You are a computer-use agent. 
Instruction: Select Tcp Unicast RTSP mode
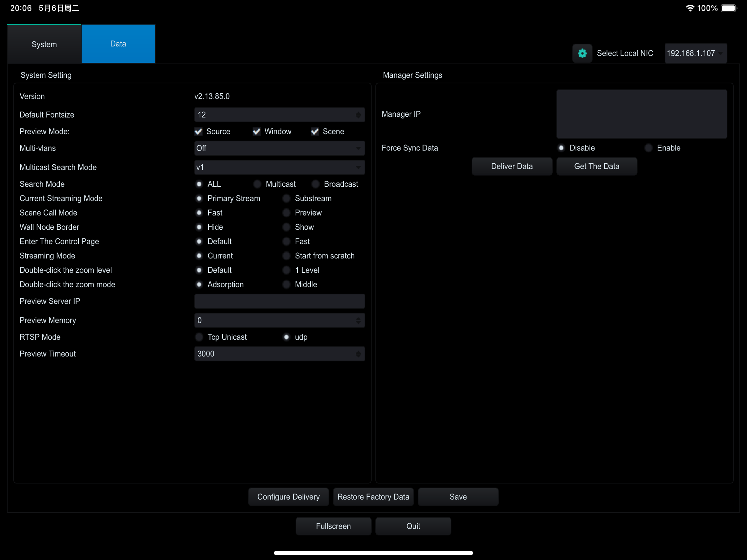[x=199, y=337]
